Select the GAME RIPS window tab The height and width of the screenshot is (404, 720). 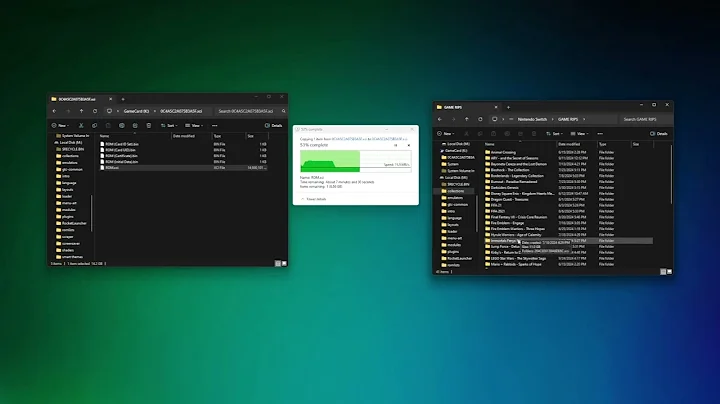(x=467, y=107)
